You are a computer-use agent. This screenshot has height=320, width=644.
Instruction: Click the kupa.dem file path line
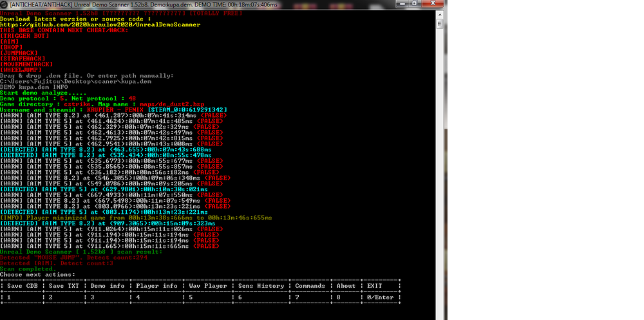click(75, 82)
